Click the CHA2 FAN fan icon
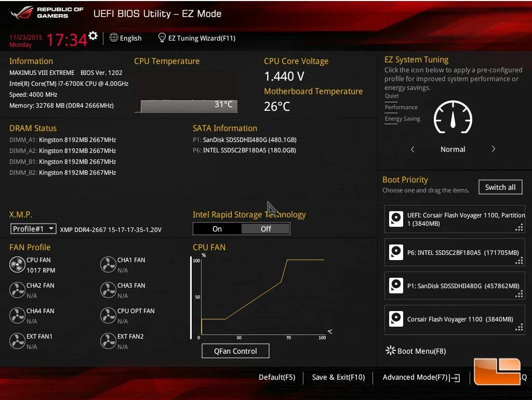The width and height of the screenshot is (532, 400). 17,290
